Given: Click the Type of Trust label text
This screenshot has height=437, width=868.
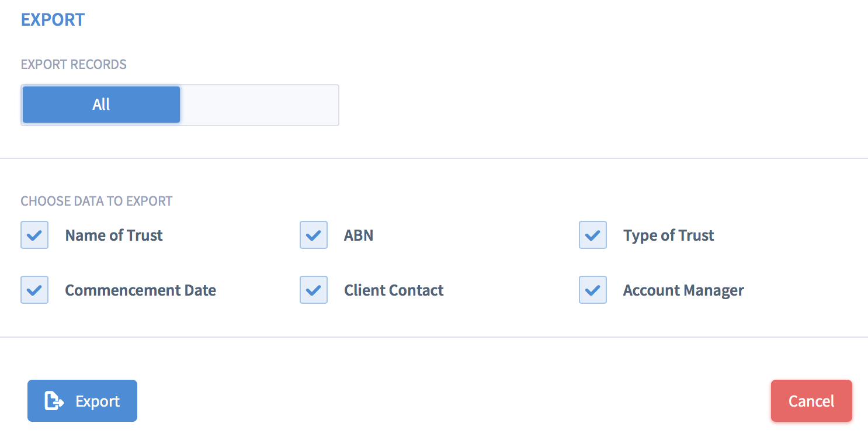Looking at the screenshot, I should (668, 235).
